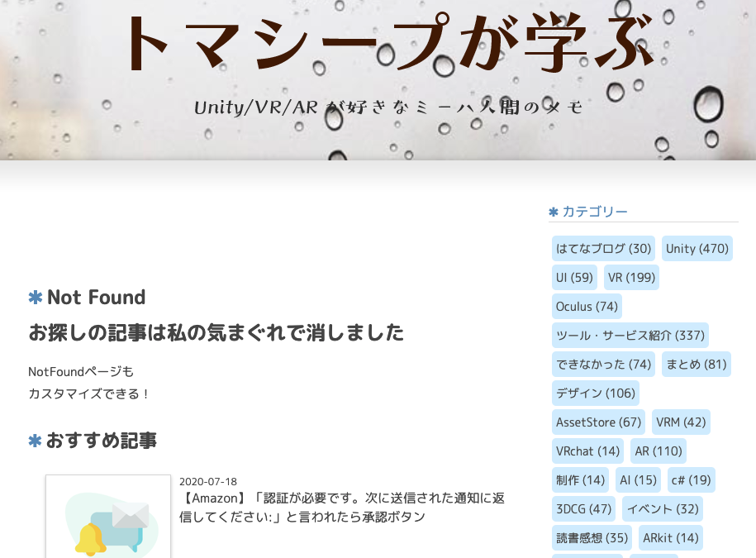Open the VRM (42) category

[x=681, y=422]
